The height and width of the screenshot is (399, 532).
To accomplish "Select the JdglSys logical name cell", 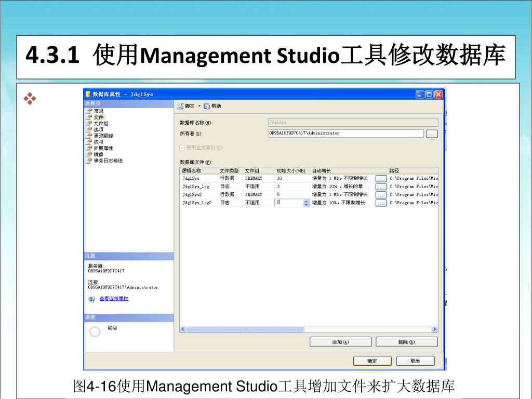I will (x=198, y=178).
